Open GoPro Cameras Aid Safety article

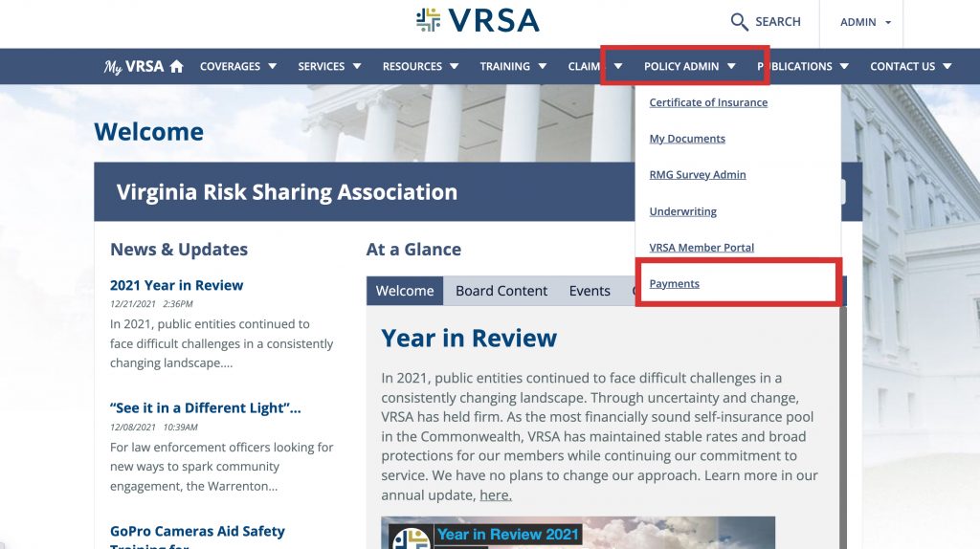click(197, 538)
